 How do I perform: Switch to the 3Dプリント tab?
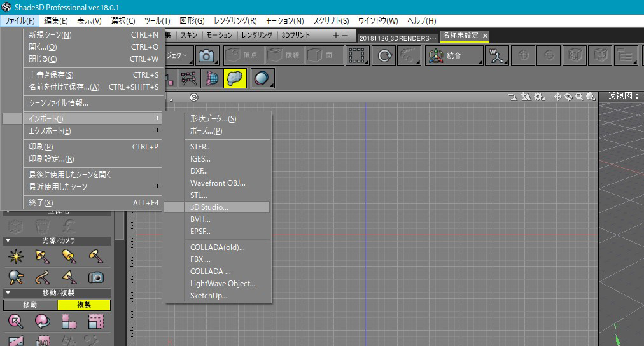(x=296, y=35)
